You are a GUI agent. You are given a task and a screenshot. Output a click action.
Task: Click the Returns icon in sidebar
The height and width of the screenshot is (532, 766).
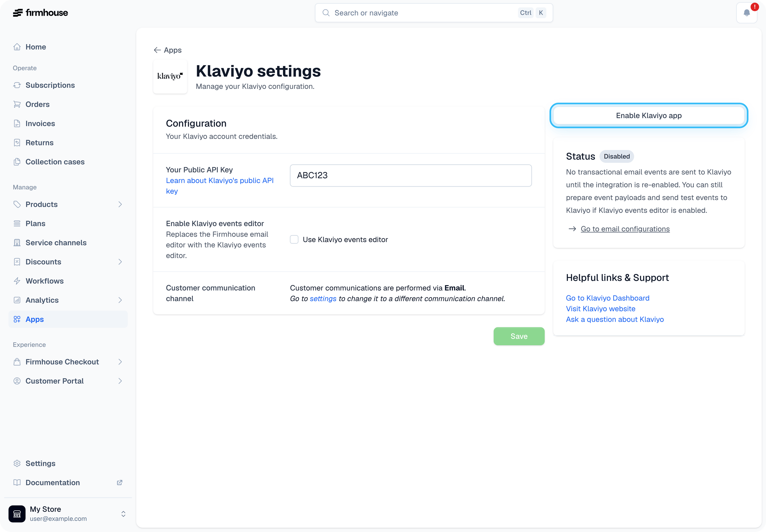17,143
